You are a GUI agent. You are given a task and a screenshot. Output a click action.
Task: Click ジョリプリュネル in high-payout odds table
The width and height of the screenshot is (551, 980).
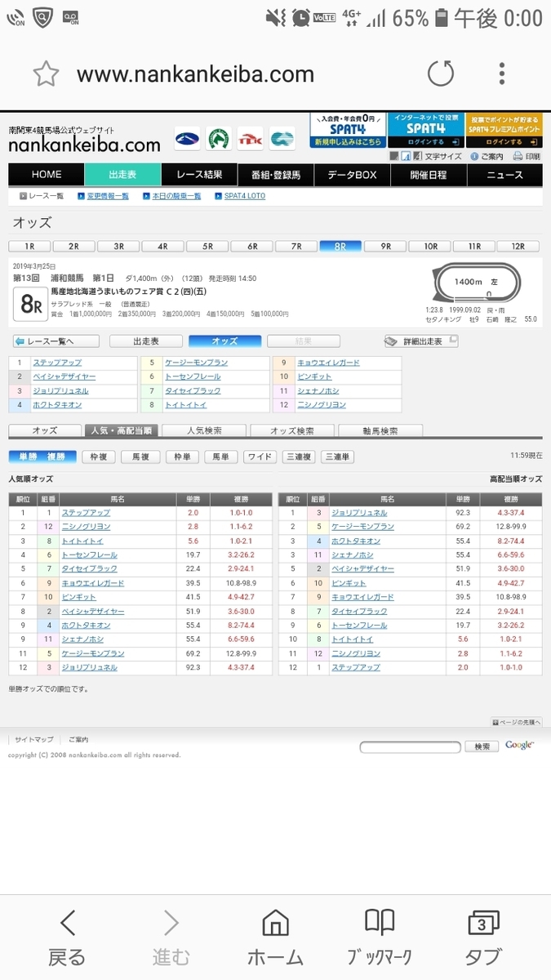[x=359, y=513]
